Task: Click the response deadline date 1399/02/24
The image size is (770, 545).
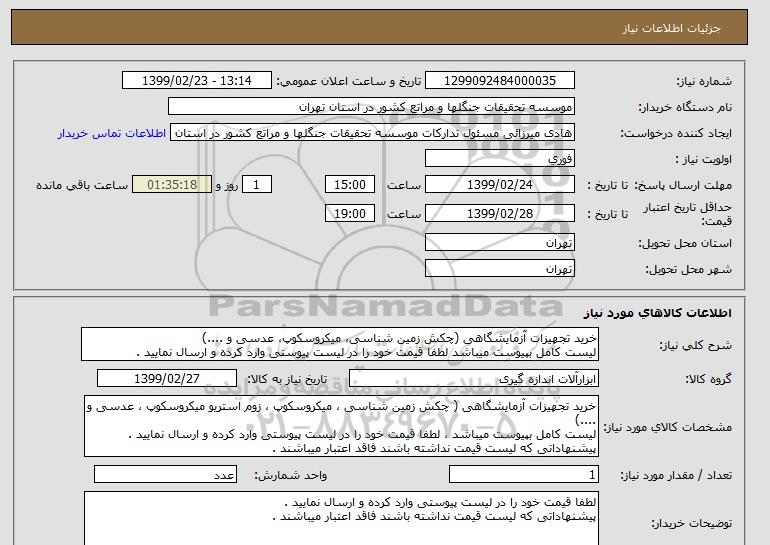Action: [x=500, y=185]
